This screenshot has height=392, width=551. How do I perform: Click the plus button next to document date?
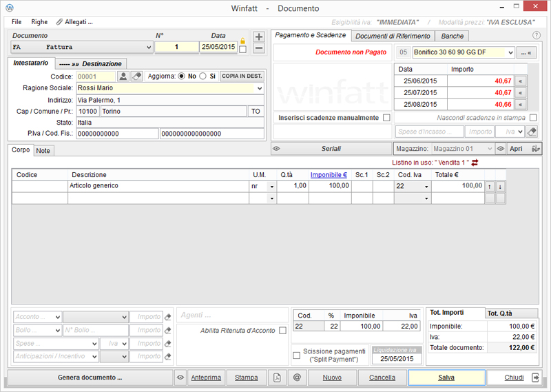point(259,37)
